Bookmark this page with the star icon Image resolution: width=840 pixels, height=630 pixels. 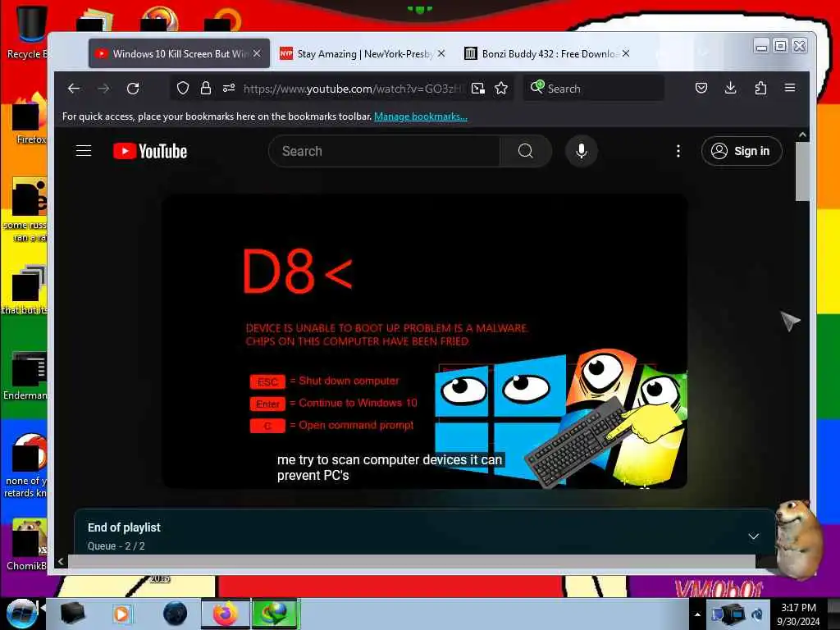[x=501, y=88]
